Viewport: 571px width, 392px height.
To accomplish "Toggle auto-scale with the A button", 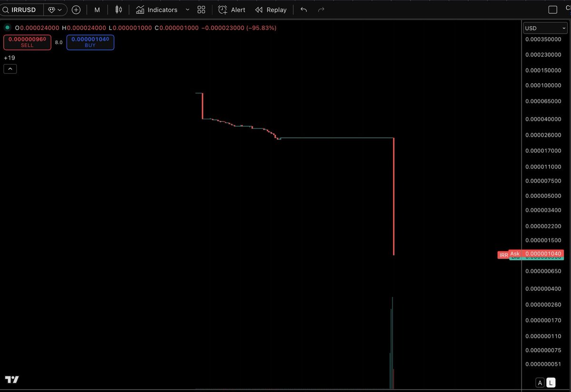I will (x=540, y=382).
